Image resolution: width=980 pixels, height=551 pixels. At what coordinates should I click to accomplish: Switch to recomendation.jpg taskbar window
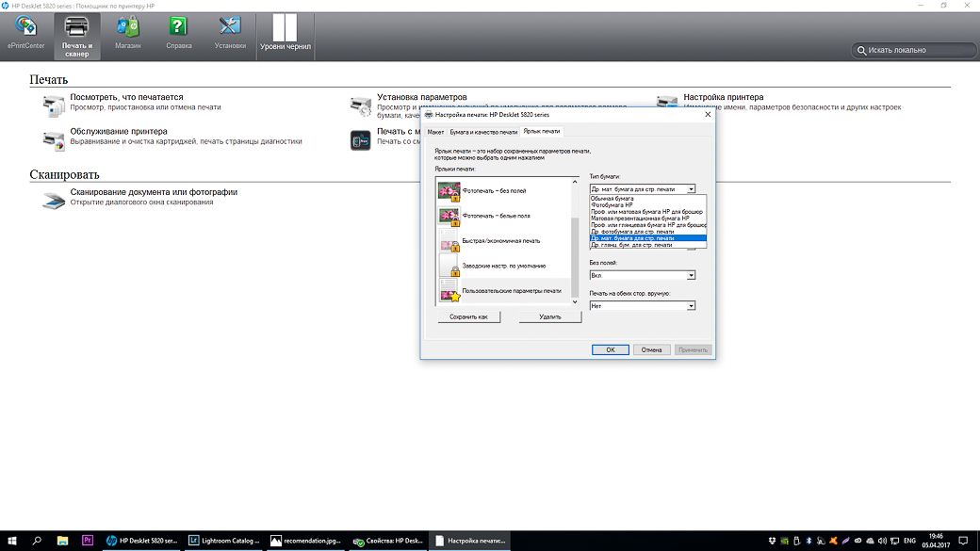[305, 541]
